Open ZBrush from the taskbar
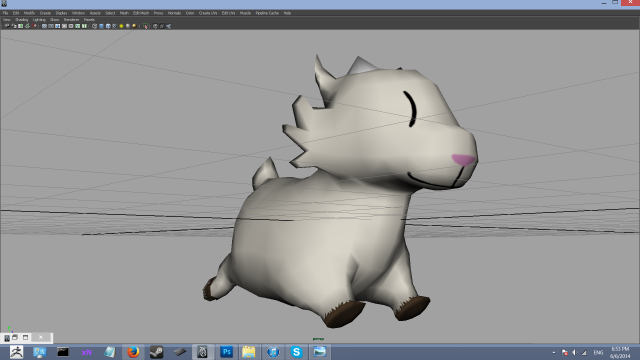This screenshot has height=360, width=640. pyautogui.click(x=16, y=352)
